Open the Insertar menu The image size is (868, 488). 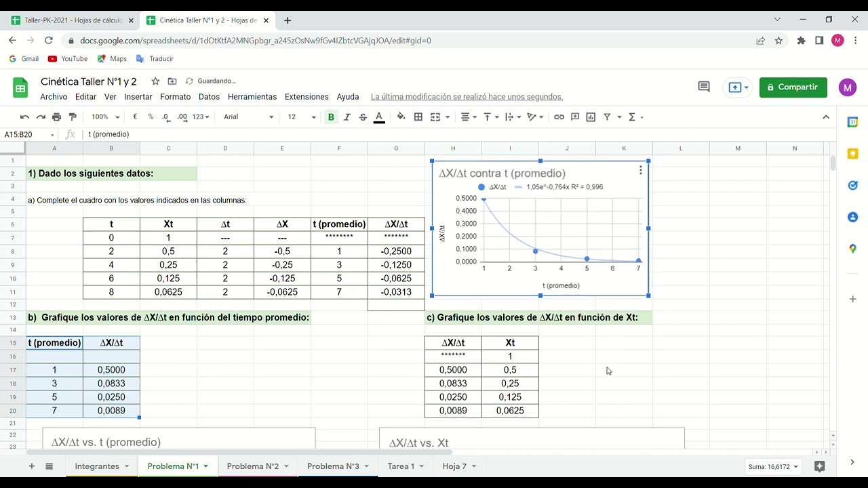pyautogui.click(x=138, y=97)
